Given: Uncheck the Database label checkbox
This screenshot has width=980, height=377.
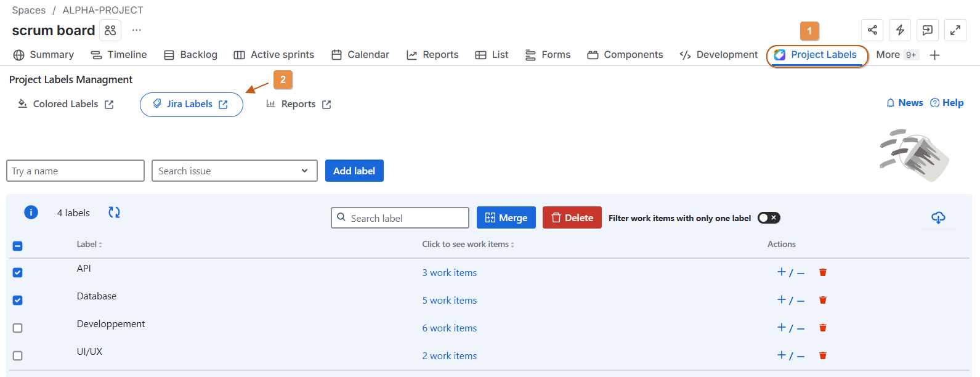Looking at the screenshot, I should click(18, 300).
